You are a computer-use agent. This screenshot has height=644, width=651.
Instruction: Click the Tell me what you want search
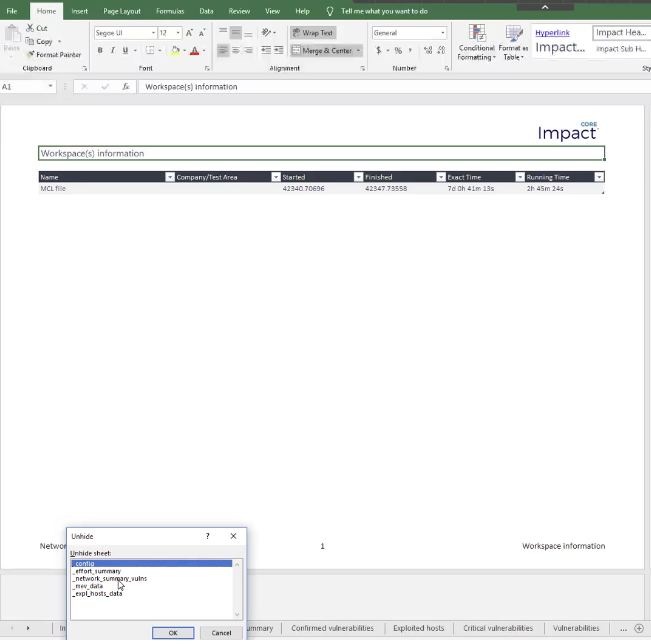tap(384, 11)
